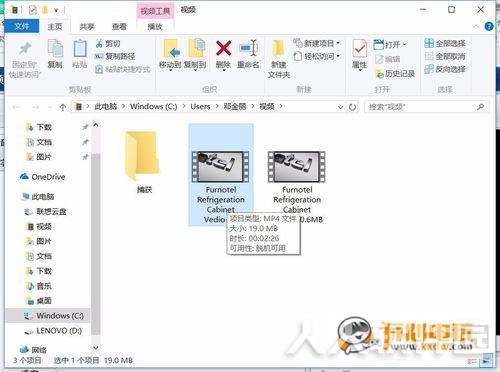Click the Edit (编辑) ribbon button
This screenshot has width=500, height=372.
(387, 59)
